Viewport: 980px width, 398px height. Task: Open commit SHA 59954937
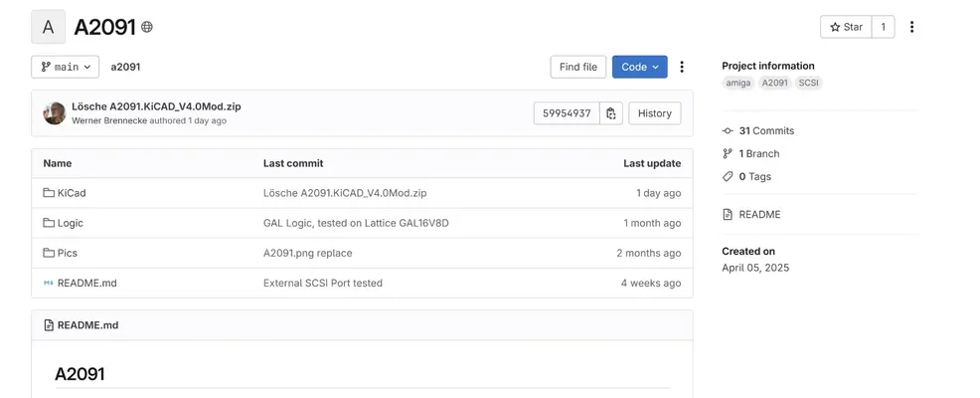click(x=567, y=113)
